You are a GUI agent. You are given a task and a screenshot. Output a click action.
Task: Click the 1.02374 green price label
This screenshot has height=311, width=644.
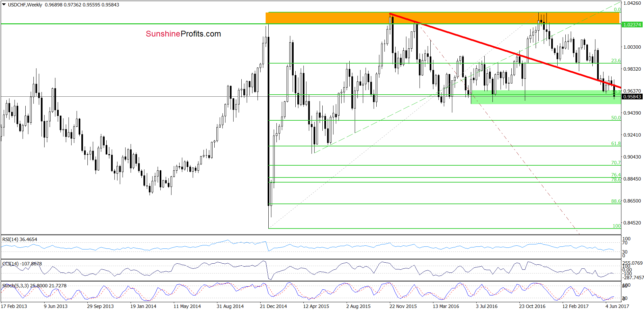[632, 25]
